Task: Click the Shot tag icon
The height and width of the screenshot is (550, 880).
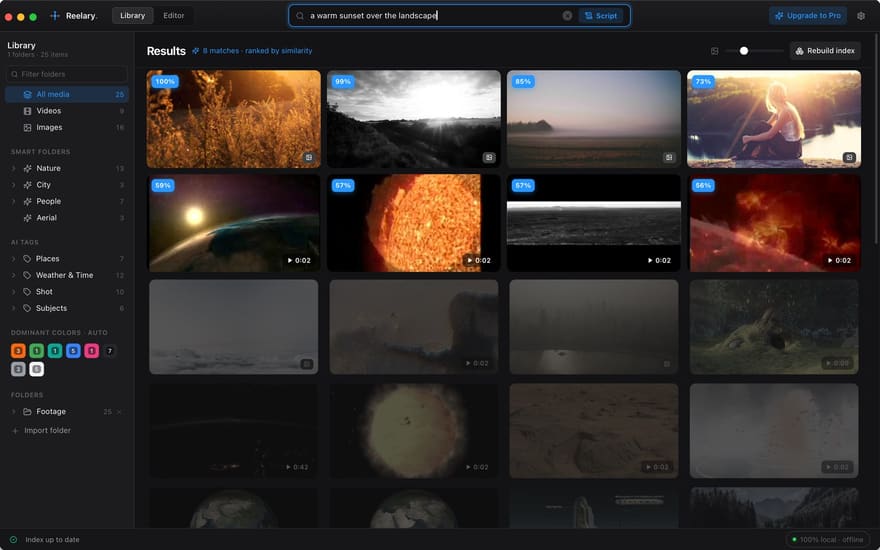Action: pyautogui.click(x=26, y=292)
